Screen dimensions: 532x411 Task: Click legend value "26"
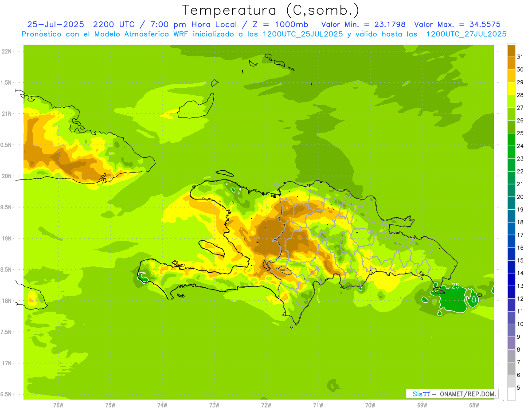(x=520, y=120)
